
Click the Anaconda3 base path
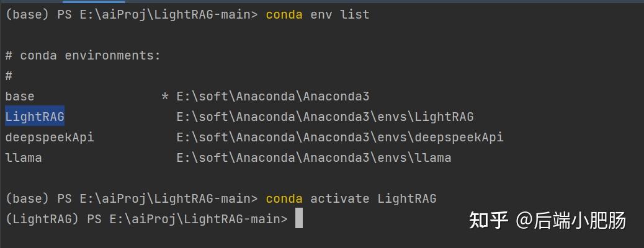click(x=273, y=97)
